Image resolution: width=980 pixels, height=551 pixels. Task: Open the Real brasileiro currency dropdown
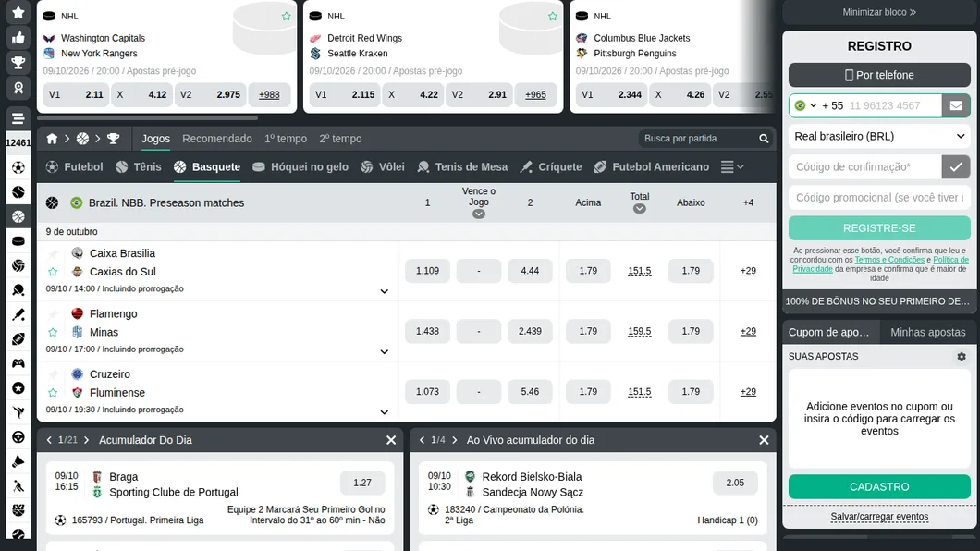coord(879,136)
